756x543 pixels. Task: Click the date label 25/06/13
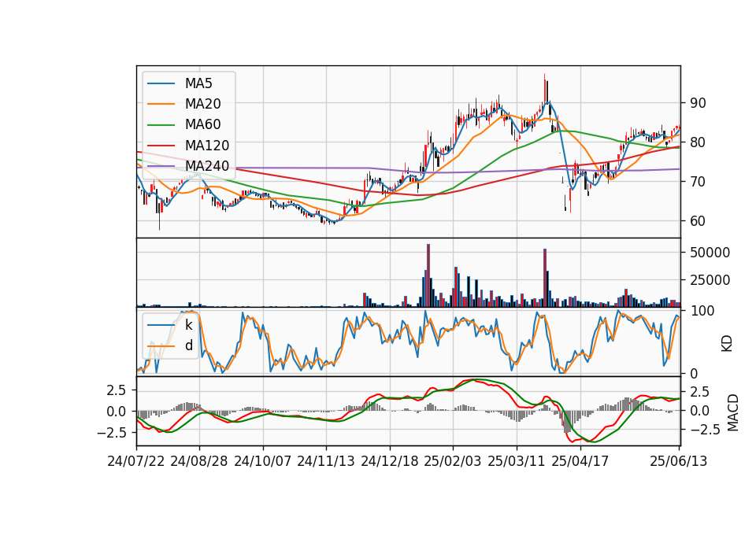678,461
